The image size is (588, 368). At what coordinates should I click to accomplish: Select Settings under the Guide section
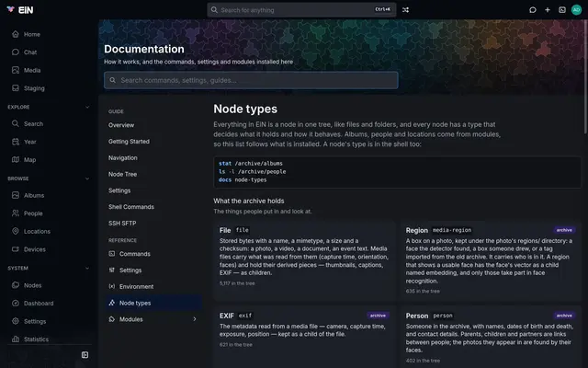coord(119,190)
